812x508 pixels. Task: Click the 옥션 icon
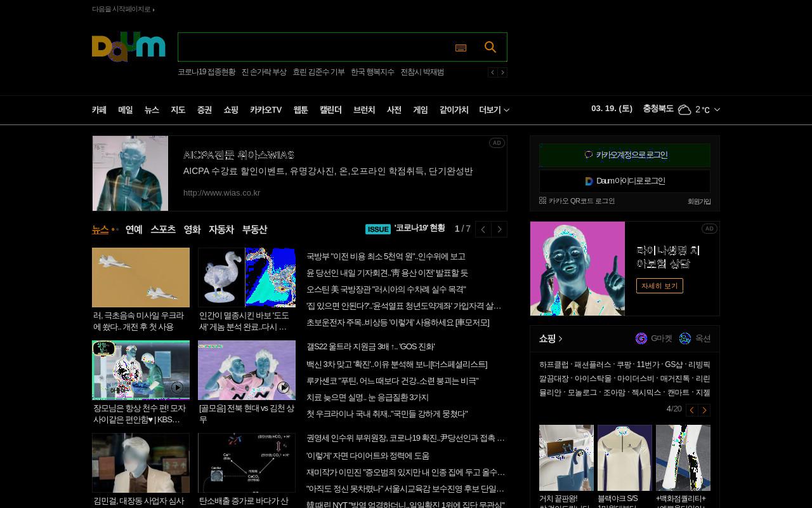[x=685, y=338]
